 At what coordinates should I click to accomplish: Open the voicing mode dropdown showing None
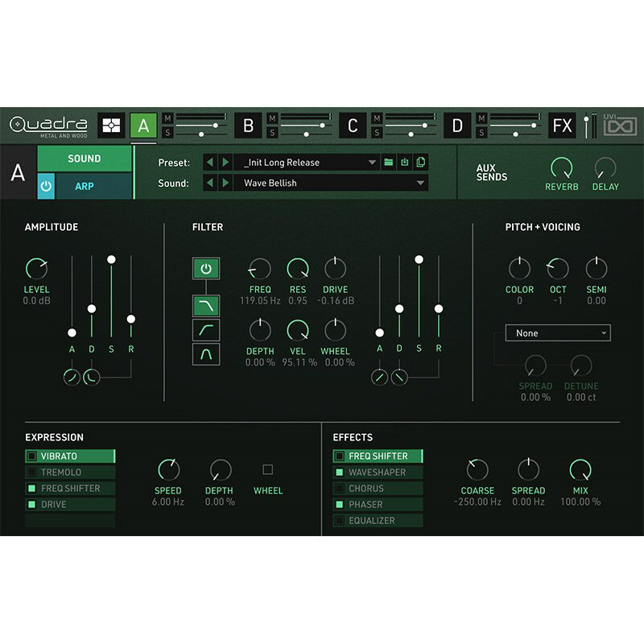557,333
